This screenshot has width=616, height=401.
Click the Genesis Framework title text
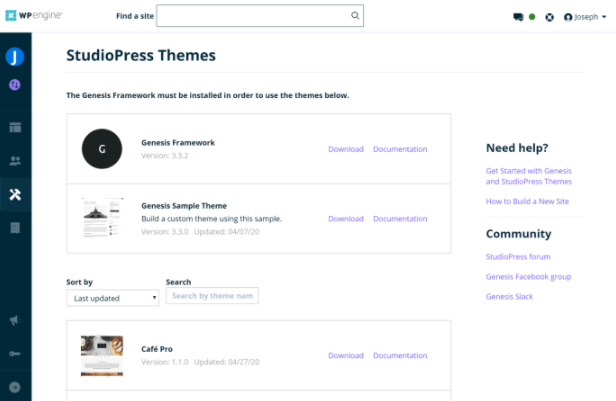coord(178,143)
